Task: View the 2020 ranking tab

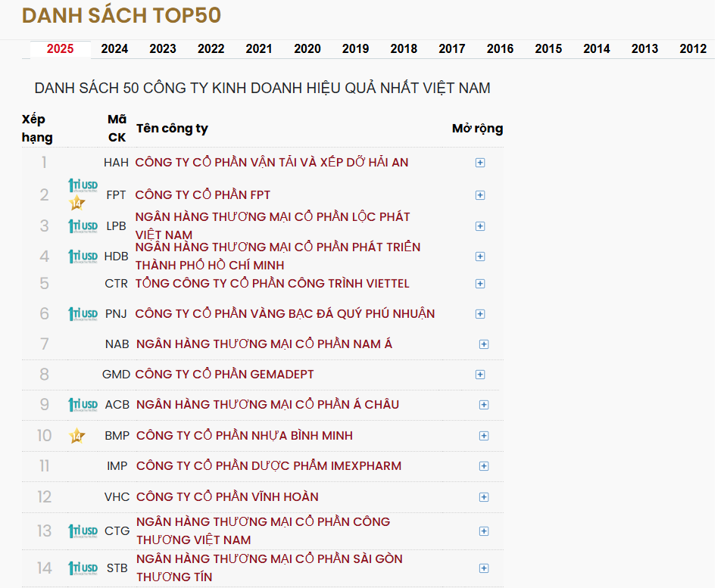Action: (307, 48)
